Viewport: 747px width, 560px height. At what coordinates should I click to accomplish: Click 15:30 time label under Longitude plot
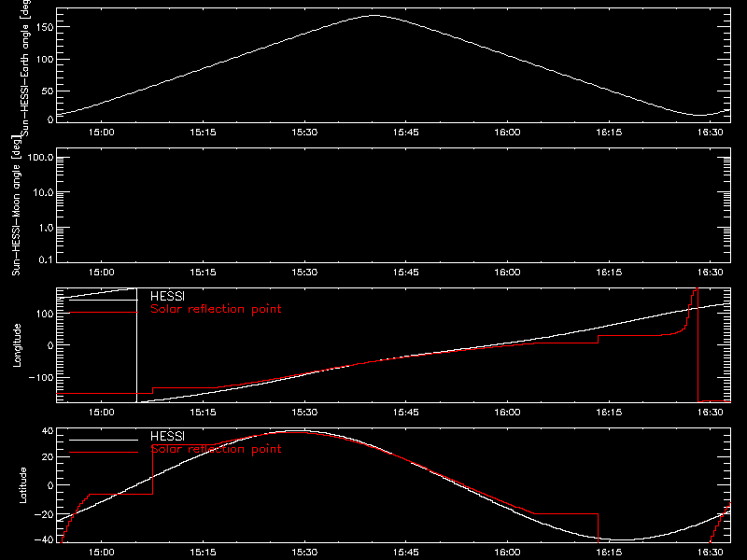tap(304, 413)
